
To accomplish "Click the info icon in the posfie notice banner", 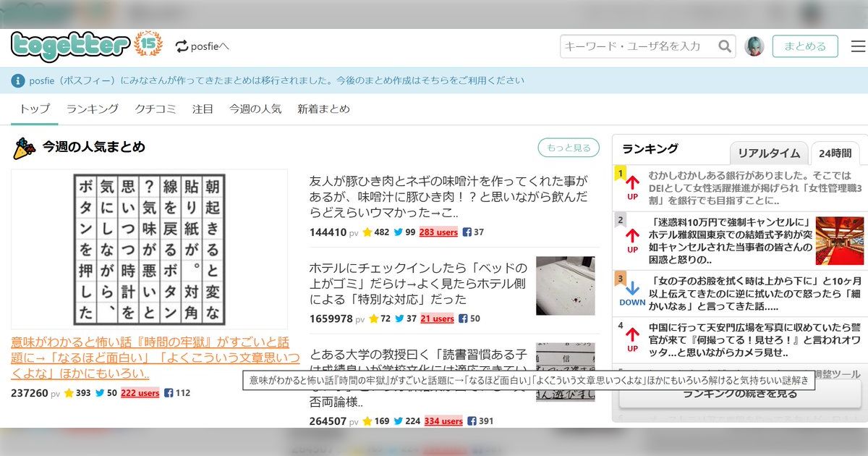I will [18, 81].
